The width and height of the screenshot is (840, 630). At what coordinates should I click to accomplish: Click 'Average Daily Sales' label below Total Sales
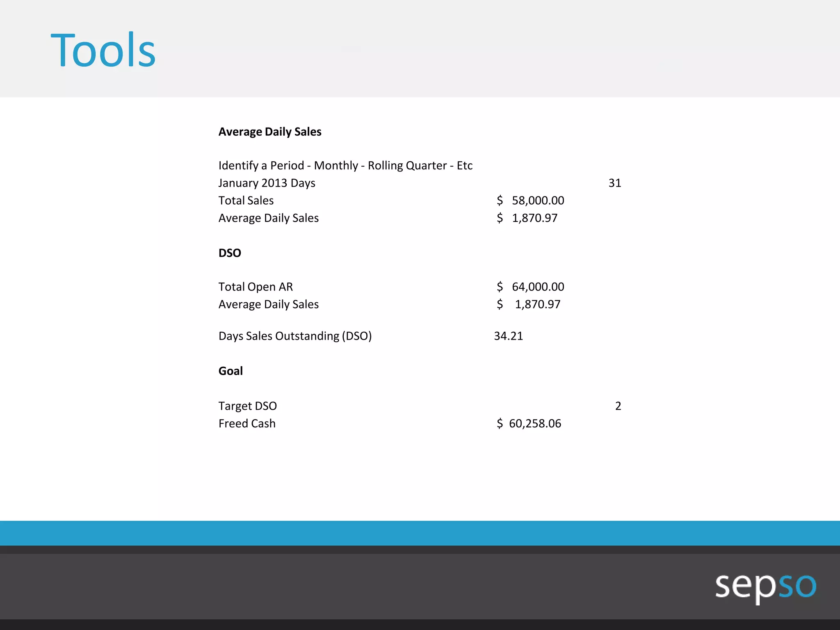coord(269,218)
